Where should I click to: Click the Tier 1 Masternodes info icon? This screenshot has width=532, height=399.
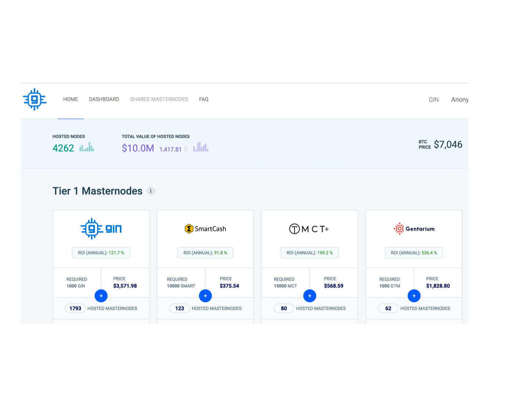tap(151, 191)
